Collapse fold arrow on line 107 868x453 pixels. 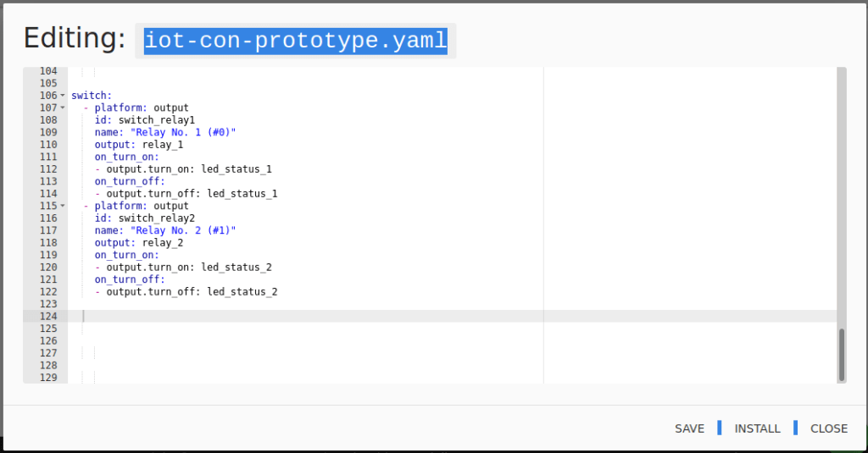click(x=63, y=108)
